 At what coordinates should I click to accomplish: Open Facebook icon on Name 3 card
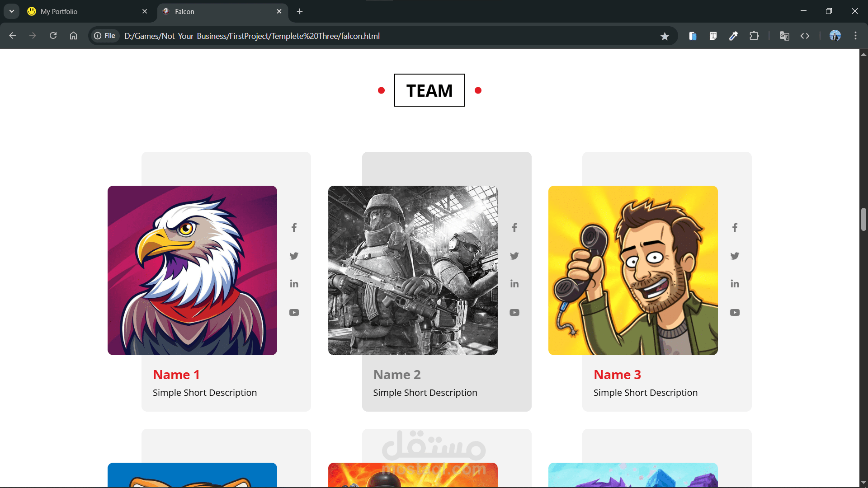coord(735,228)
